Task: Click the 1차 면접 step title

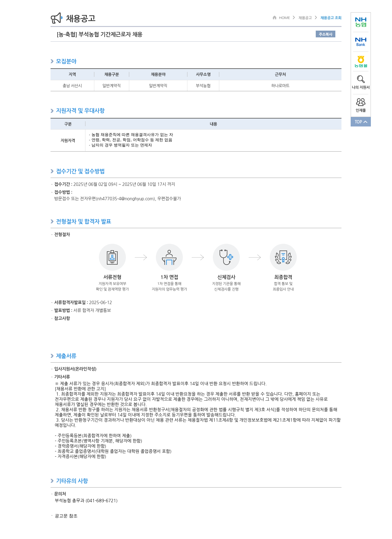Action: coord(169,277)
